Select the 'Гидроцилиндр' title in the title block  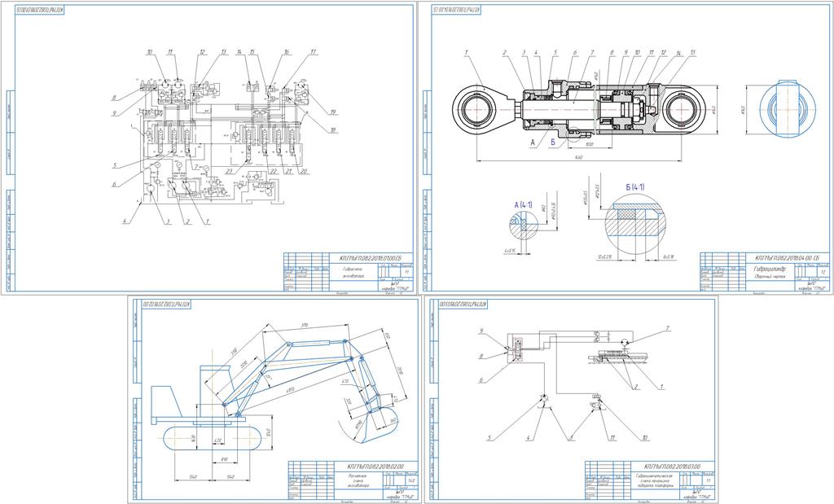coord(770,270)
